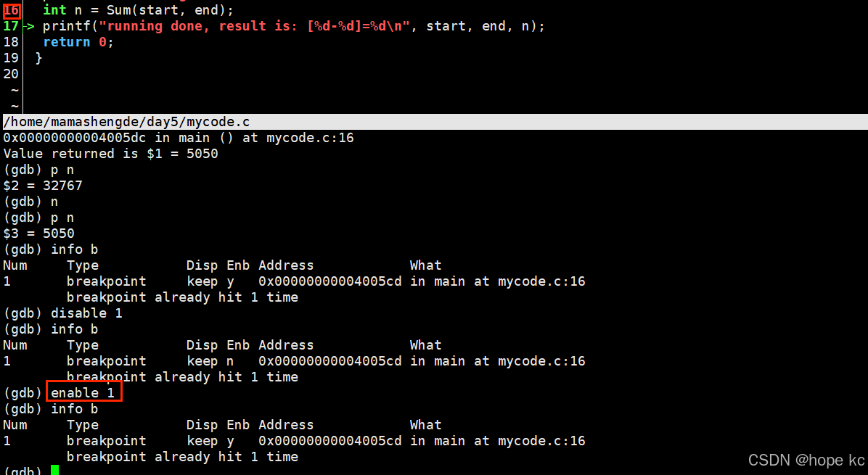868x475 pixels.
Task: Click the last 'What' column header
Action: [x=425, y=425]
